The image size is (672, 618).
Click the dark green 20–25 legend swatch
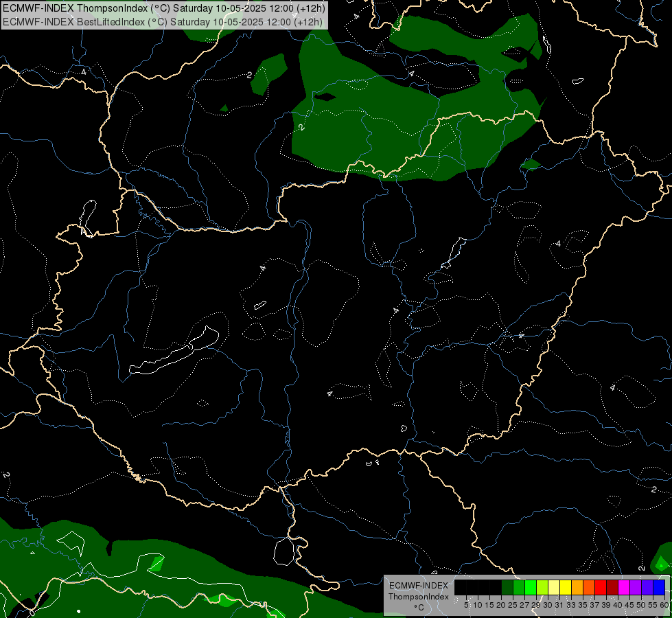(507, 587)
